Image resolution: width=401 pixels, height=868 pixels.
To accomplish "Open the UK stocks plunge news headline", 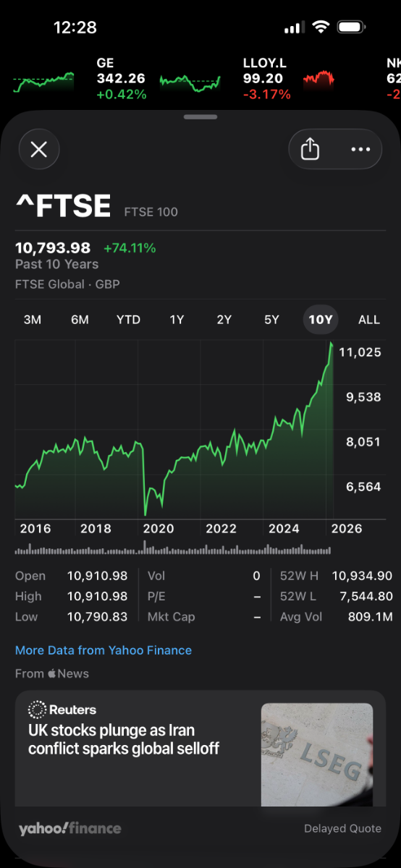I will [124, 739].
